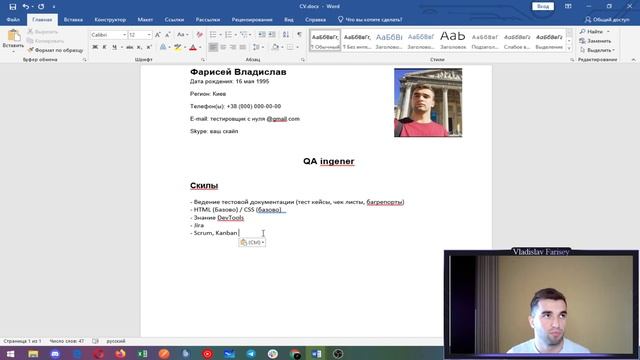Toggle show paragraph marks (¶)

(x=299, y=35)
